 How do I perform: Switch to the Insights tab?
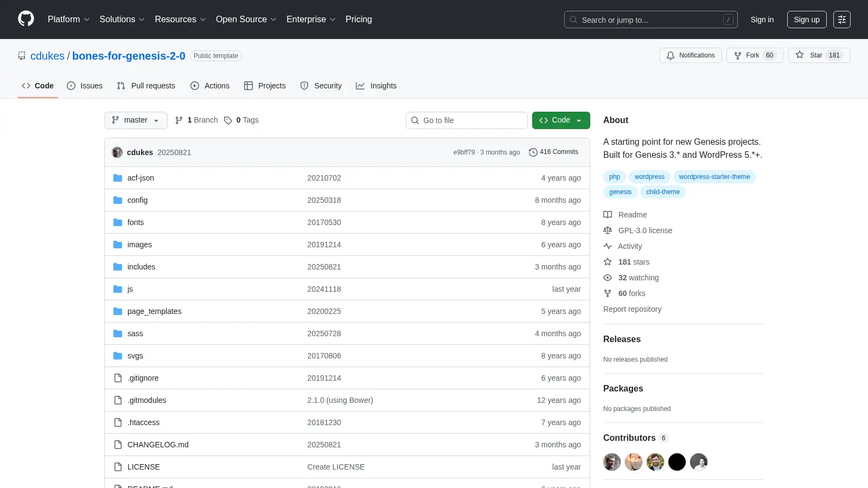coord(376,86)
